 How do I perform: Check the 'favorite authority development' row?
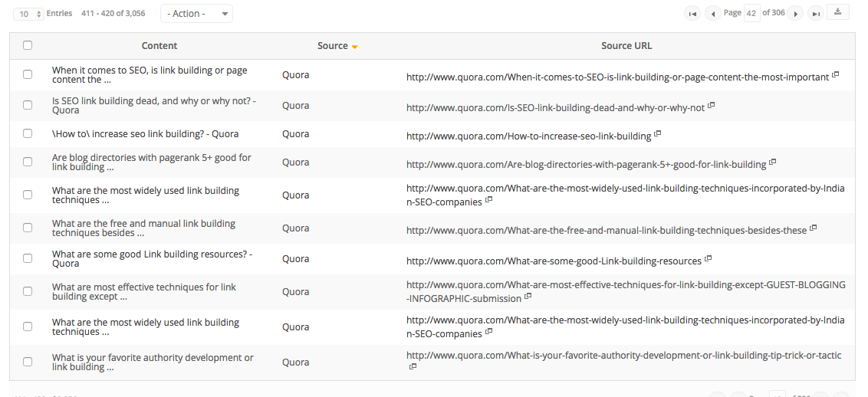pos(28,362)
